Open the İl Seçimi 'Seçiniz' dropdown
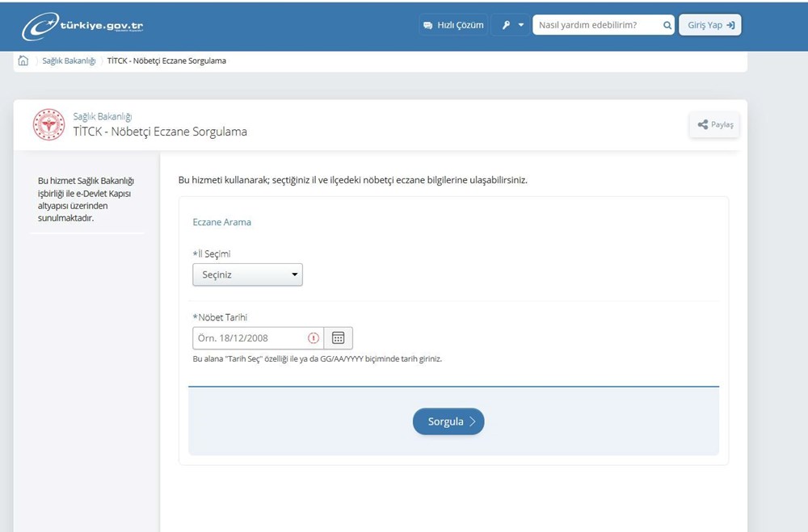Viewport: 808px width, 532px height. coord(247,274)
